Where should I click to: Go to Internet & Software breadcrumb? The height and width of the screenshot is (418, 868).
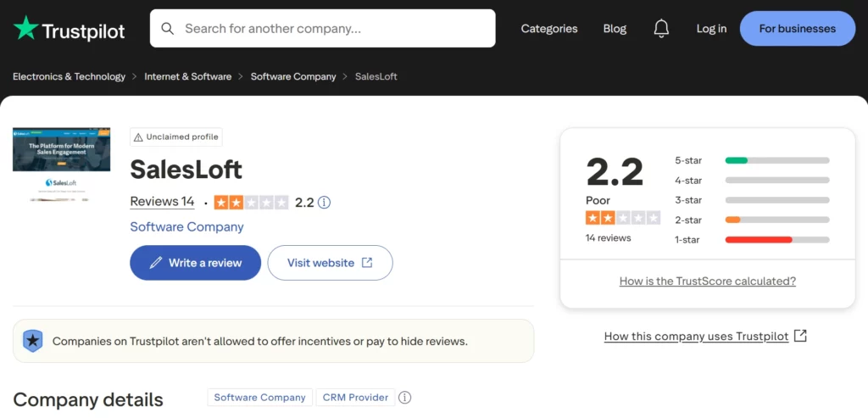point(187,76)
